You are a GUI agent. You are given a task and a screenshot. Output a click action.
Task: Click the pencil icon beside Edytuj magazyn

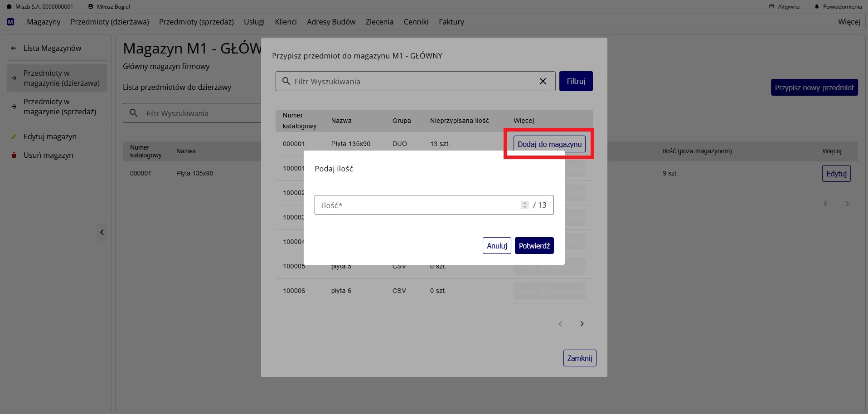pyautogui.click(x=14, y=136)
